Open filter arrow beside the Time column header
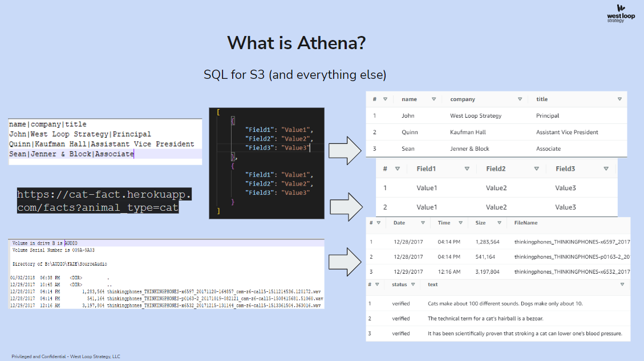Screen dimensions: 644x361 click(x=460, y=223)
